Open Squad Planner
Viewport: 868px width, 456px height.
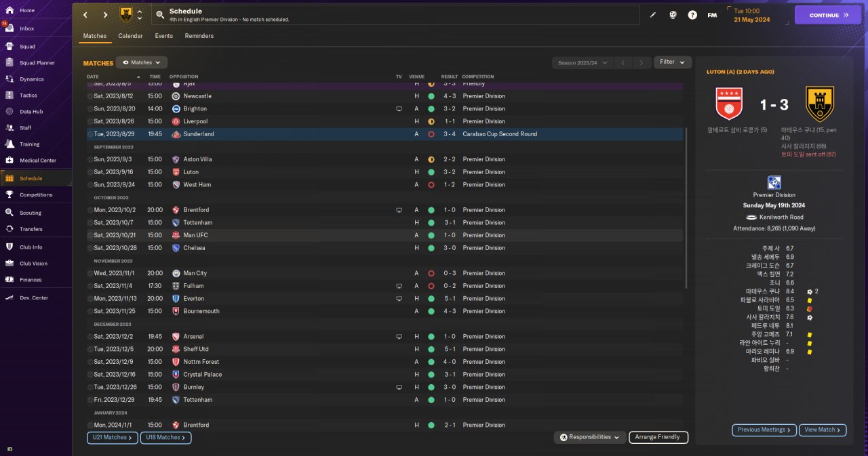[37, 63]
